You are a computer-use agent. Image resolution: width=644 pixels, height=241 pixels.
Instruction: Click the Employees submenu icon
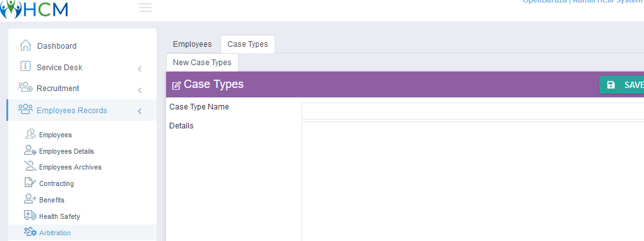(30, 134)
